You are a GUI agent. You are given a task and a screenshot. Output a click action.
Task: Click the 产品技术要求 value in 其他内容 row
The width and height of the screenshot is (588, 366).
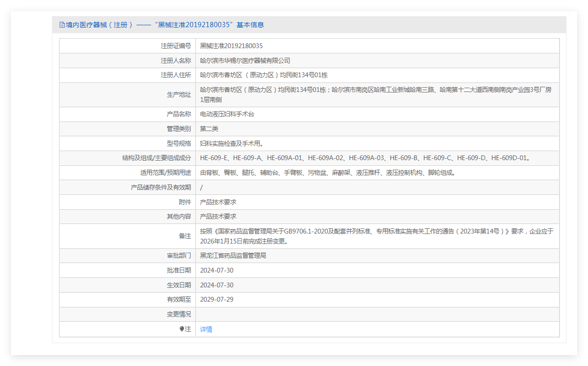tap(218, 216)
